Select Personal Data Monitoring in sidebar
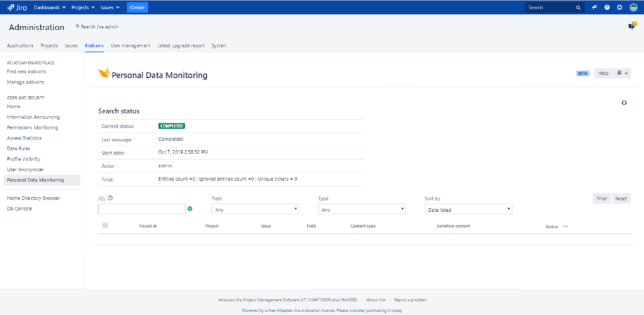Viewport: 644px width, 315px height. (42, 180)
